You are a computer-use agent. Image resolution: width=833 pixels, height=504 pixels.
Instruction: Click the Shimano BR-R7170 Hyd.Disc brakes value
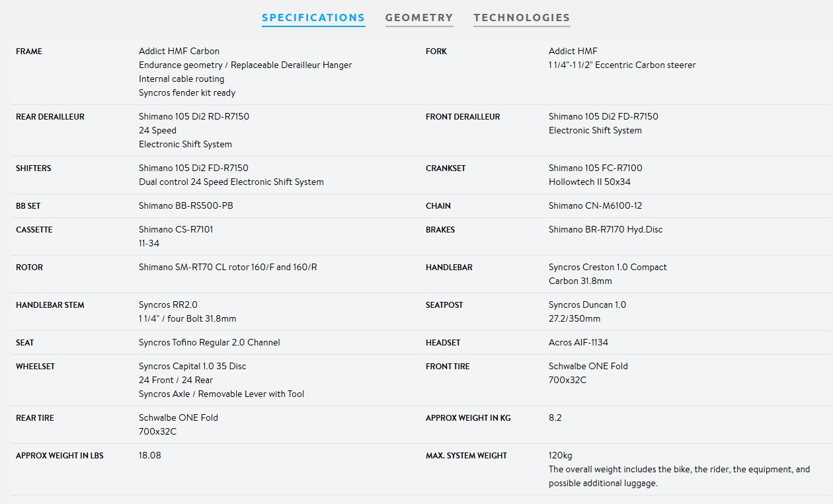(606, 229)
